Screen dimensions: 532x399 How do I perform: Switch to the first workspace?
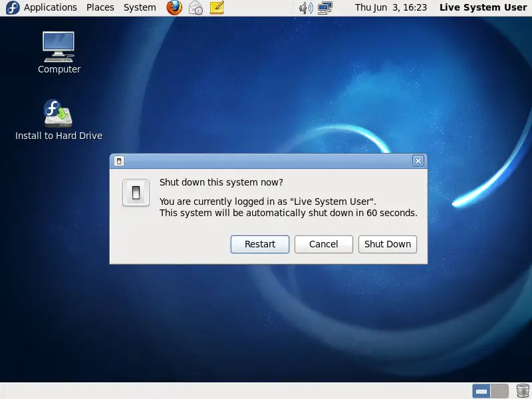[x=481, y=391]
